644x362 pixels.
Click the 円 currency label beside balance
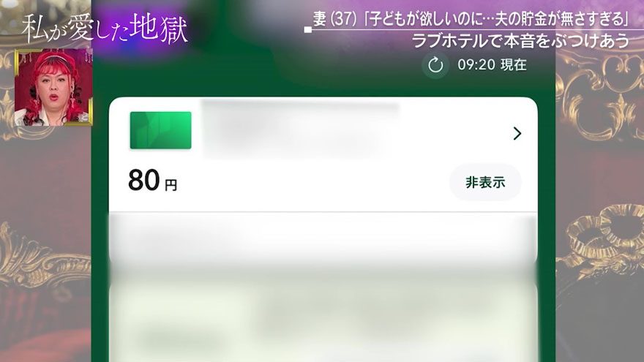pos(171,186)
